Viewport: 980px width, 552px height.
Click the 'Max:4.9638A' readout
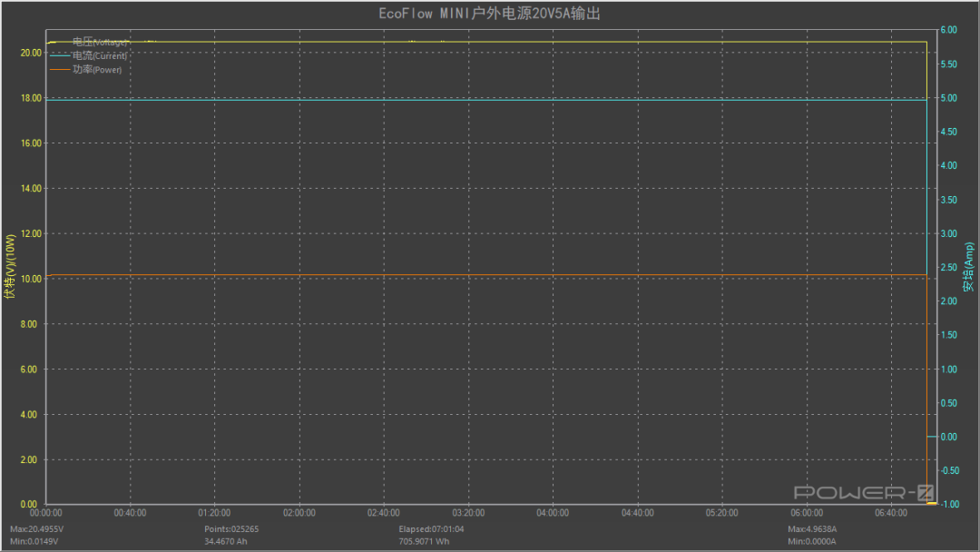(812, 529)
